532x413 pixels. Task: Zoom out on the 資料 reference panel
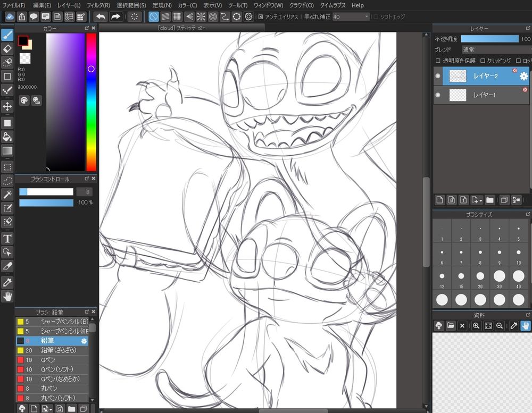click(x=500, y=326)
